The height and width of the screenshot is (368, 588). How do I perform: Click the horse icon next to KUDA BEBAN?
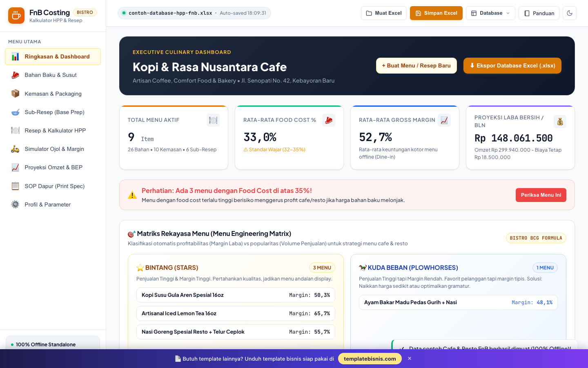[x=363, y=268]
